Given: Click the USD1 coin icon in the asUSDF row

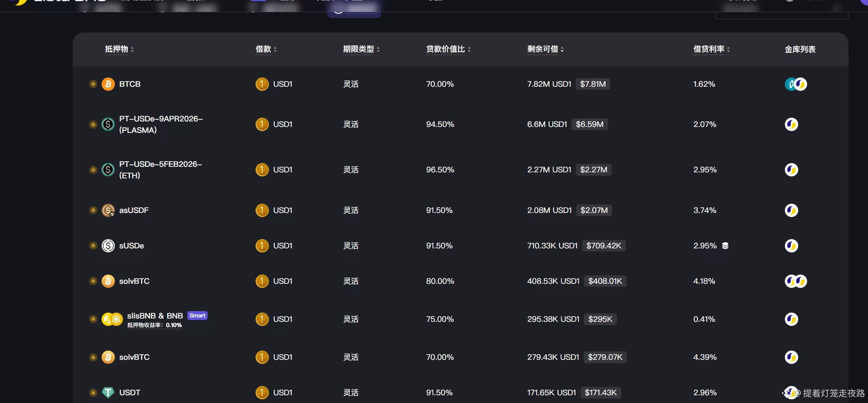Looking at the screenshot, I should (262, 210).
